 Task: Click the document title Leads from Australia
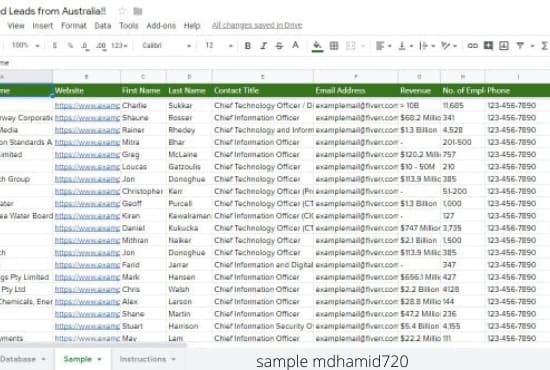53,11
